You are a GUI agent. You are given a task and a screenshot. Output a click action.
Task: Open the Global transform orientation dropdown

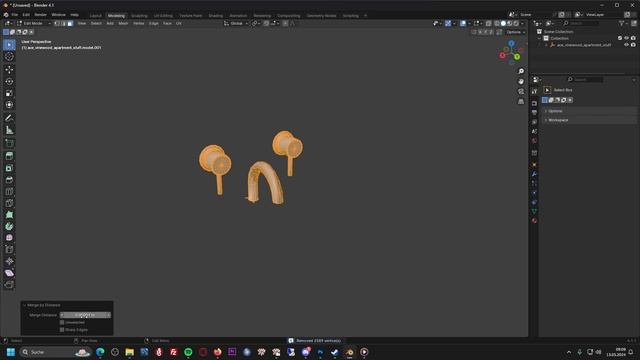pos(236,24)
